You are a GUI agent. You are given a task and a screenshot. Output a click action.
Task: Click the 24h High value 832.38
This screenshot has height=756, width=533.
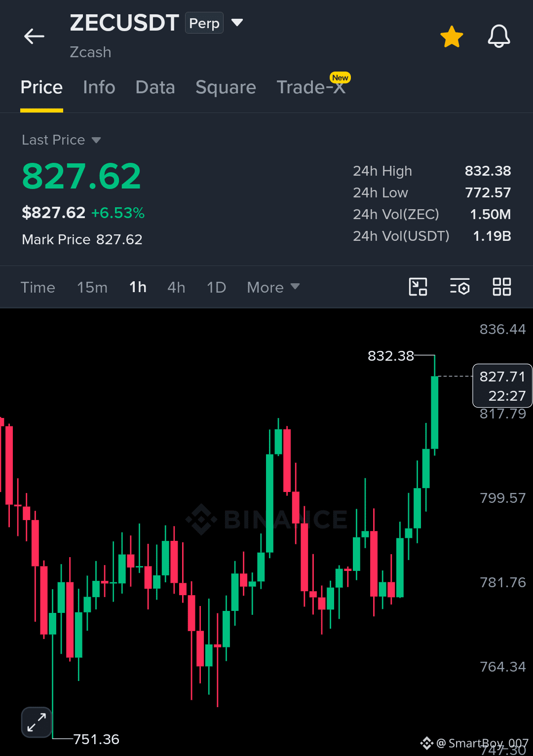[488, 171]
